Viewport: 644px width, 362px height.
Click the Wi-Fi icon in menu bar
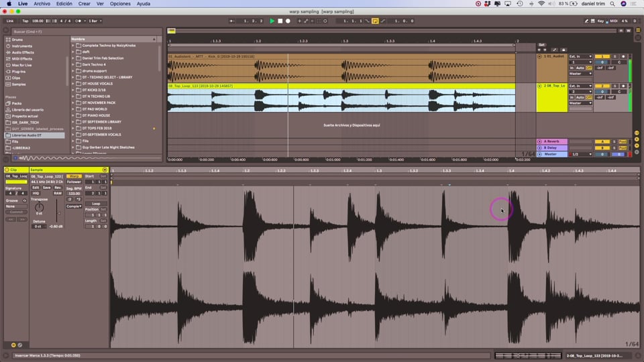point(541,4)
